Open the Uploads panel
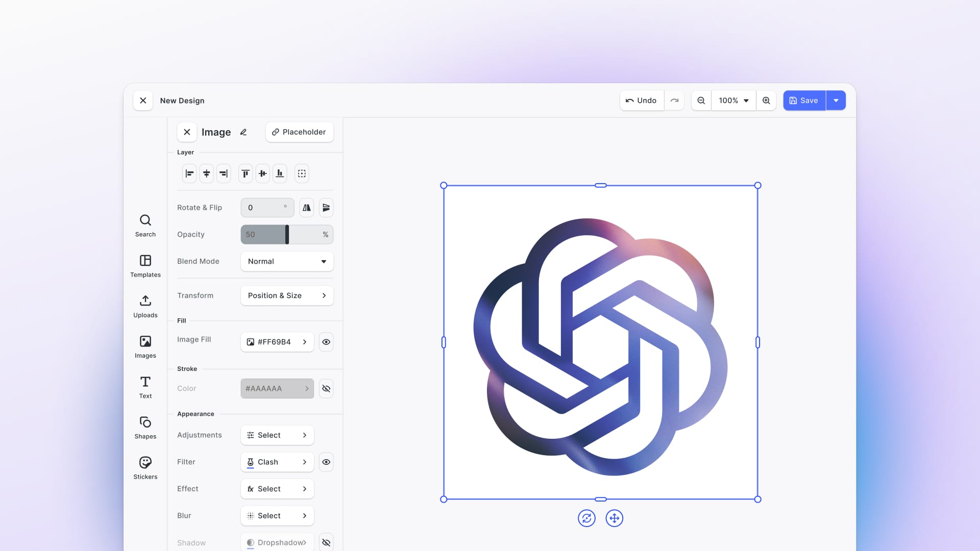Screen dimensions: 980x551 click(x=145, y=305)
